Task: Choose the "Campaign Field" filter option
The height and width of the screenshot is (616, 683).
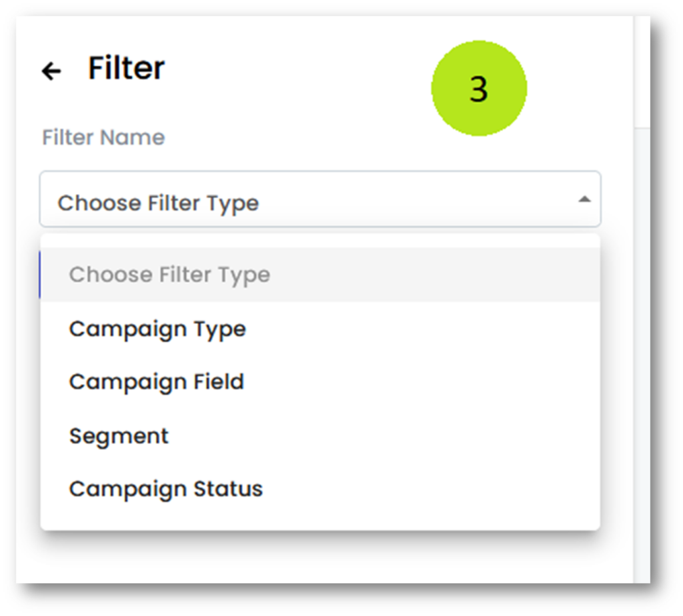Action: (x=157, y=382)
